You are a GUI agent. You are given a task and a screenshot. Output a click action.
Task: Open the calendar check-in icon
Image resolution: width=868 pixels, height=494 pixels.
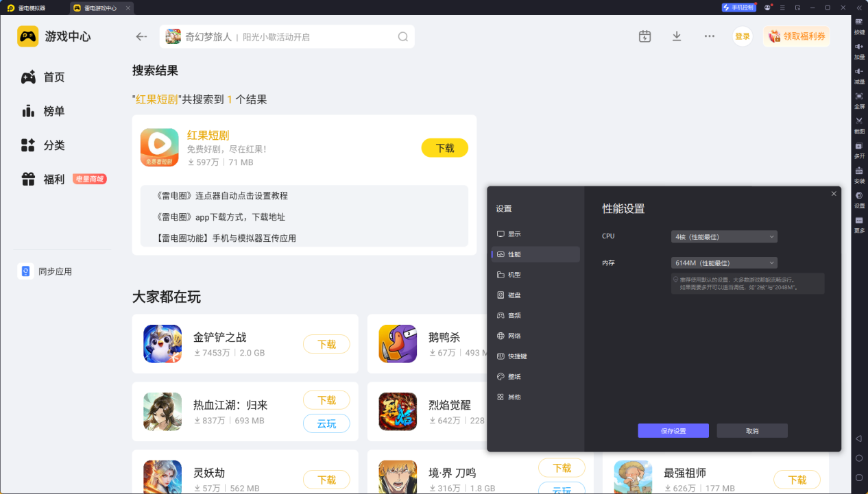(x=644, y=36)
